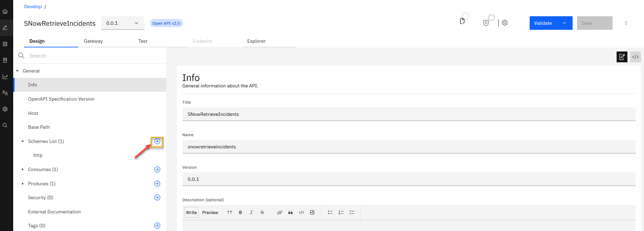The width and height of the screenshot is (644, 231).
Task: Select Base Path in the navigation tree
Action: coord(39,127)
